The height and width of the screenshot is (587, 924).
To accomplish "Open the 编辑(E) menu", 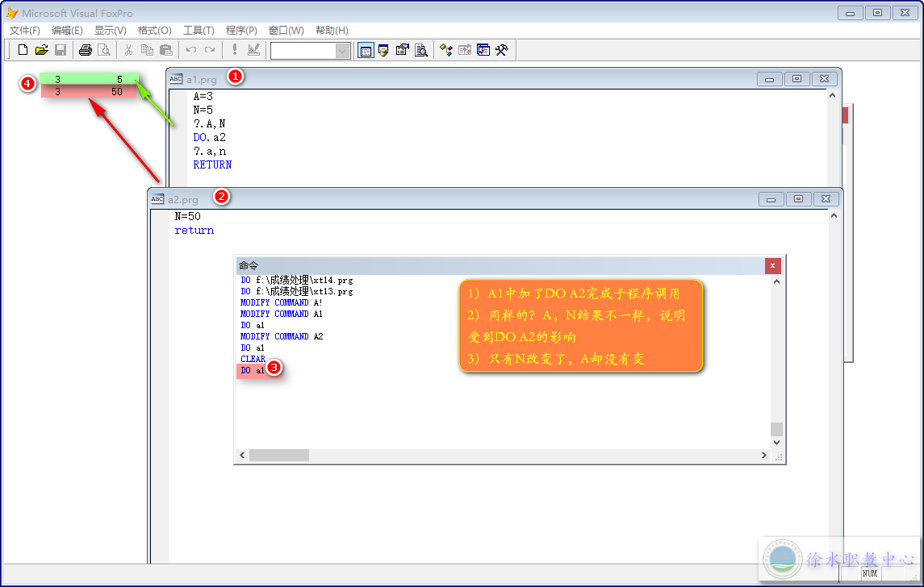I will coord(67,30).
